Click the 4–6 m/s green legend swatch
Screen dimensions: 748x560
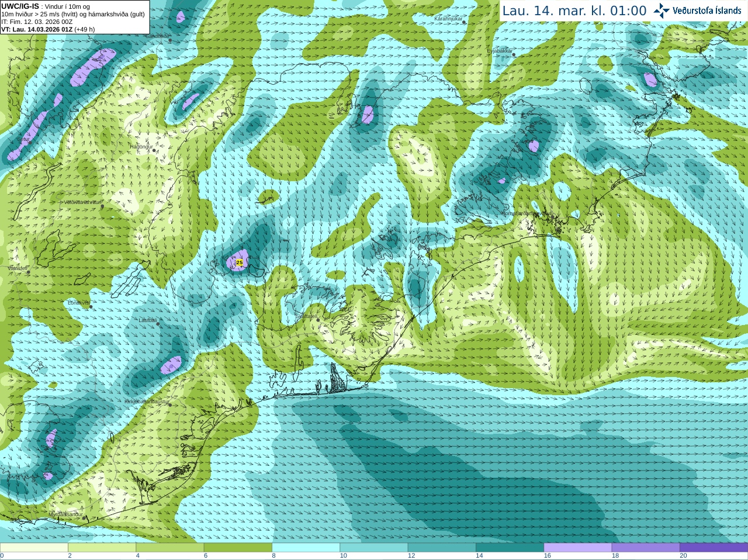pyautogui.click(x=170, y=547)
